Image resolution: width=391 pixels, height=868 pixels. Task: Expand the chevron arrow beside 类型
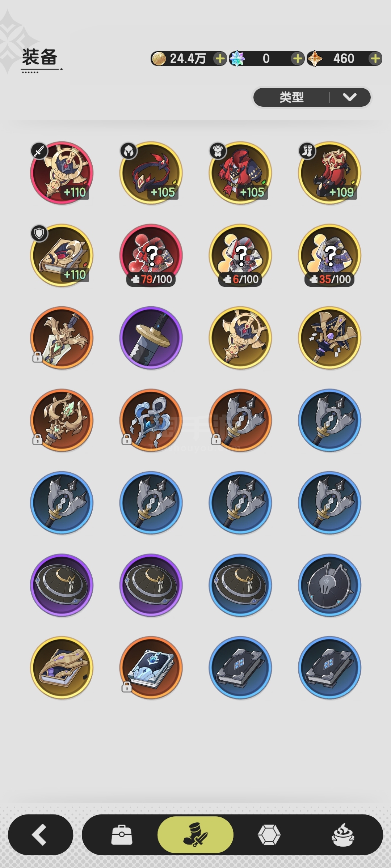tap(350, 97)
